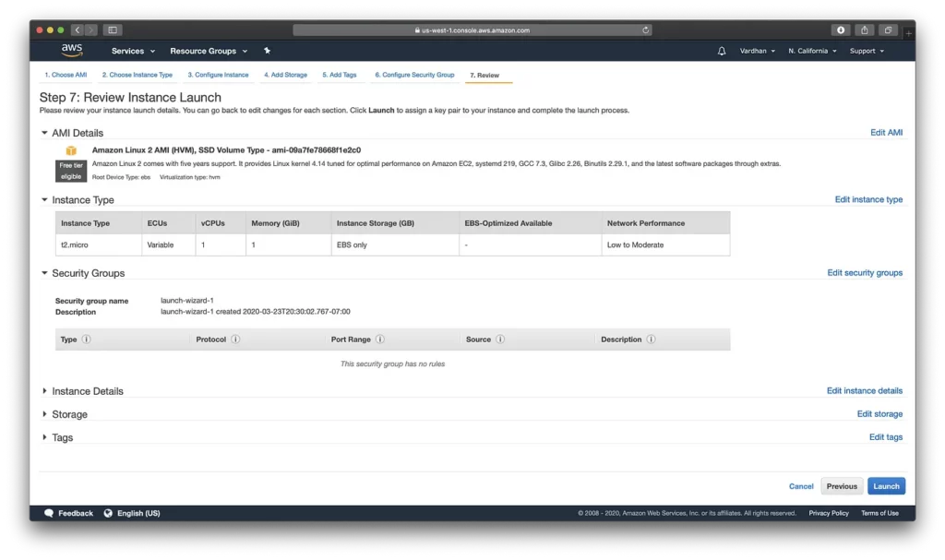
Task: Click the Safari address bar
Action: tap(472, 30)
